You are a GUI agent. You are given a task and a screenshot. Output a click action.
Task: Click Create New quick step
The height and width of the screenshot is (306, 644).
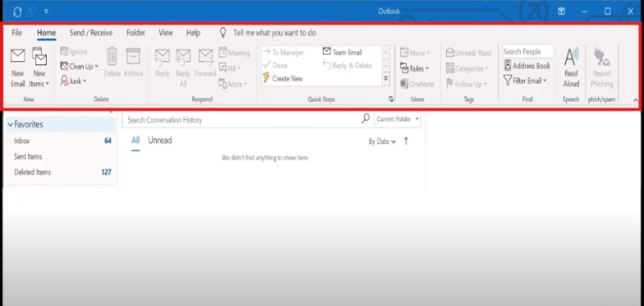point(283,79)
